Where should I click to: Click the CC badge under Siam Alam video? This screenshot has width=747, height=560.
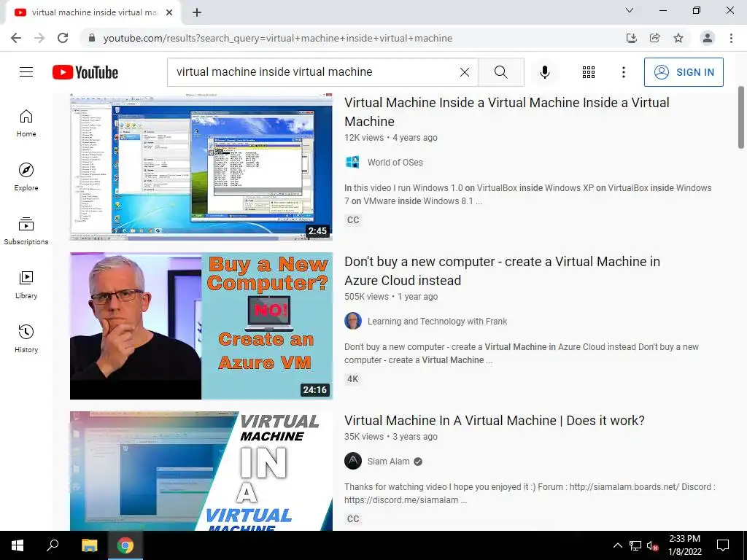[x=353, y=519]
